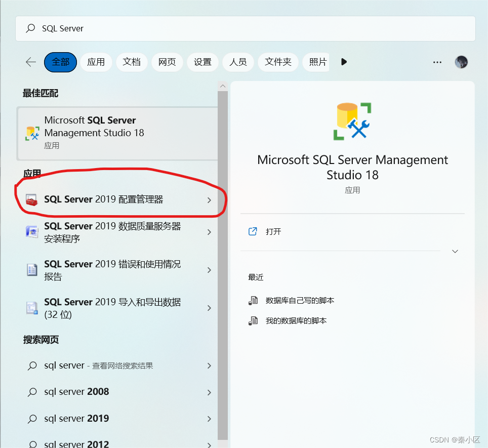Click script file icon beside 数据库自己写的脚本
The image size is (488, 448).
[253, 301]
